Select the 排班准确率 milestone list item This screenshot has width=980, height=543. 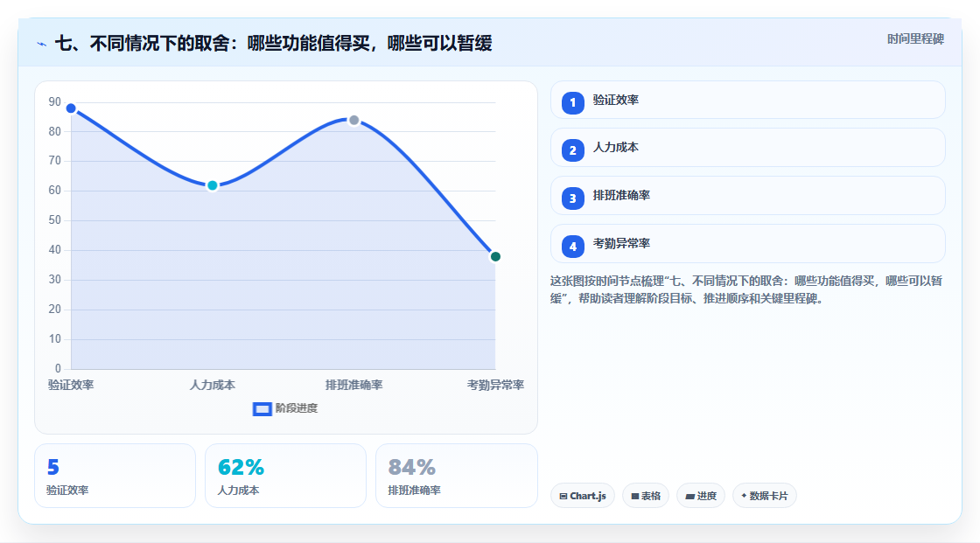coord(747,196)
